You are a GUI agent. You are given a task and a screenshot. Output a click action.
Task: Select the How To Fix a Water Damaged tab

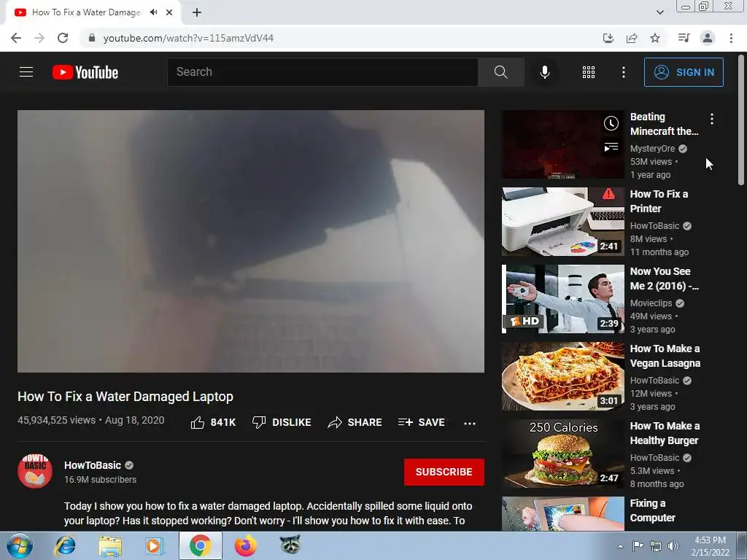pyautogui.click(x=93, y=12)
